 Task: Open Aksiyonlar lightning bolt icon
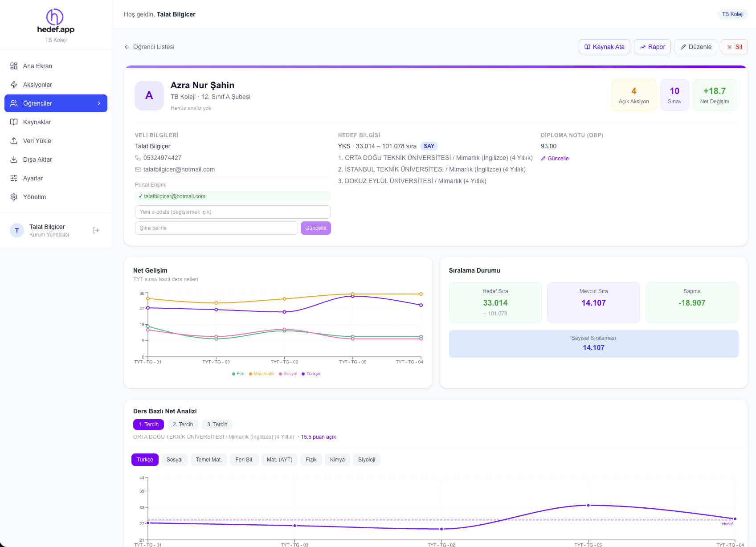(x=14, y=85)
